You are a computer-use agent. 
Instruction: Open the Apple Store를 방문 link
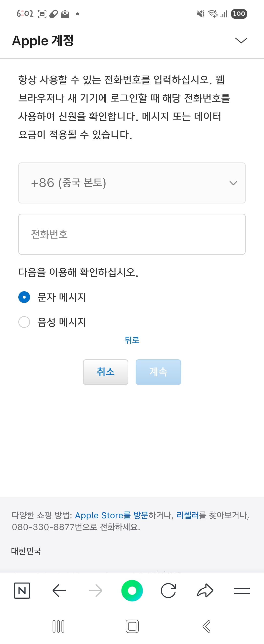click(111, 515)
